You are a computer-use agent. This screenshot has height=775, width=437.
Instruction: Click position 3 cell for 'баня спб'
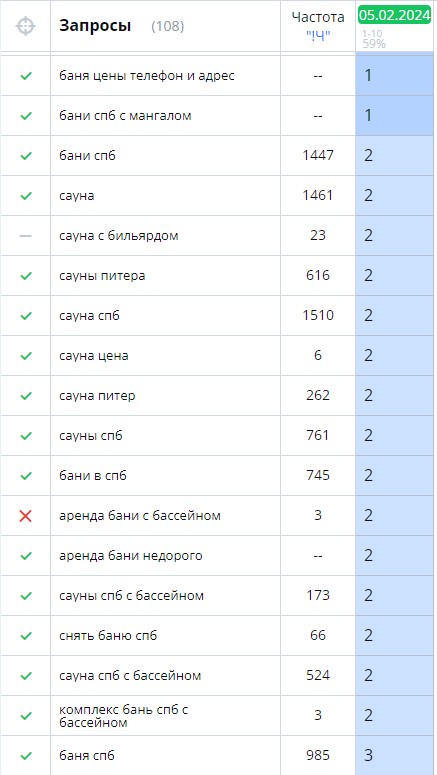396,755
